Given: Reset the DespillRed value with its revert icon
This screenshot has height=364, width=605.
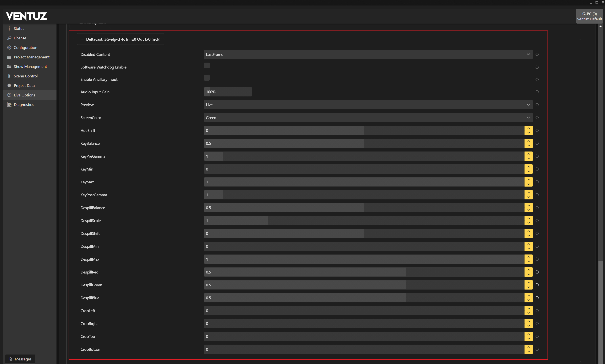Looking at the screenshot, I should point(537,272).
